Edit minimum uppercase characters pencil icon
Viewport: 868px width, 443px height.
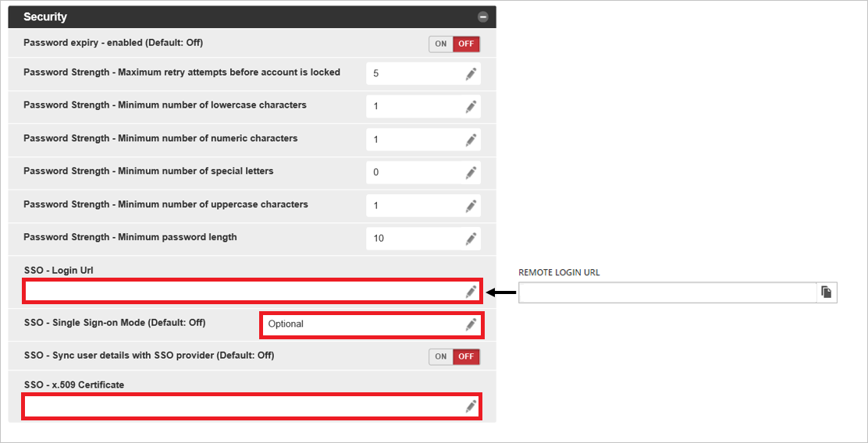click(x=471, y=206)
